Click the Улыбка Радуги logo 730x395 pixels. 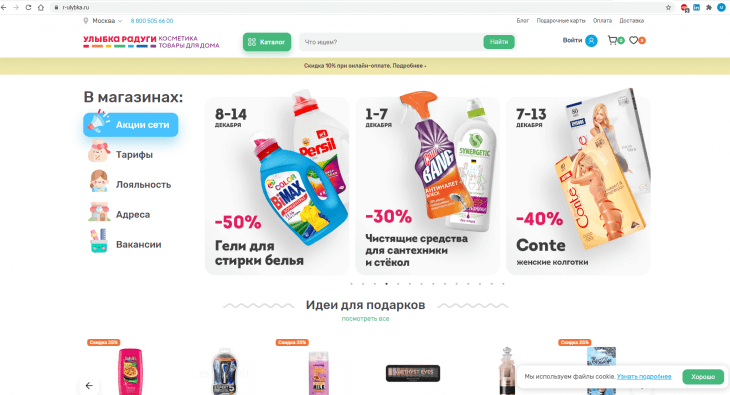coord(151,41)
